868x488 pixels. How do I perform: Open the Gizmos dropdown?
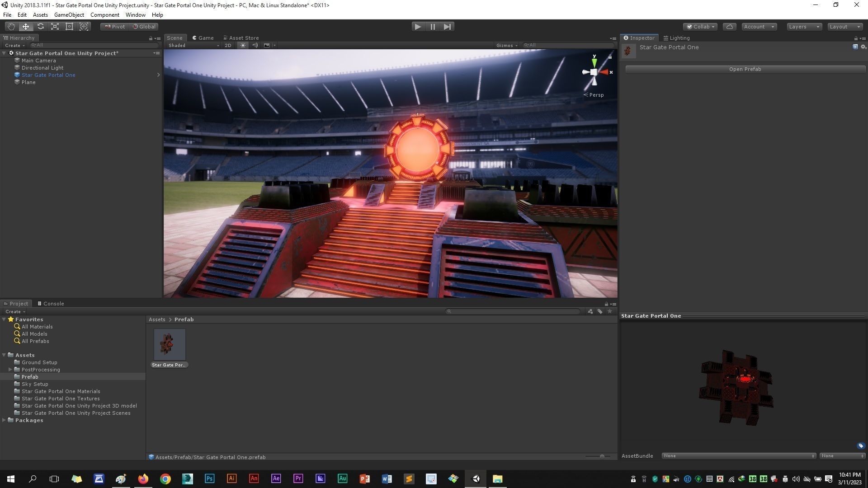(x=506, y=45)
